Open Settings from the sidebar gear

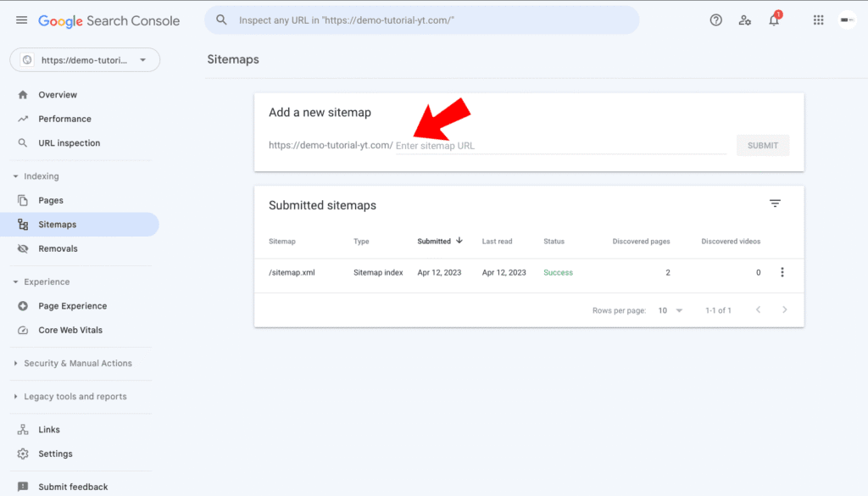(56, 454)
